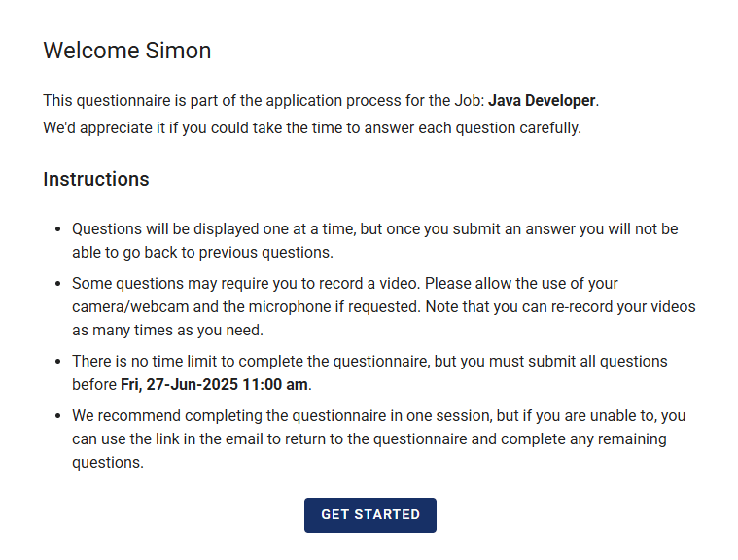This screenshot has width=738, height=560.
Task: Click the bullet point before 'Some questions may require'
Action: [57, 284]
